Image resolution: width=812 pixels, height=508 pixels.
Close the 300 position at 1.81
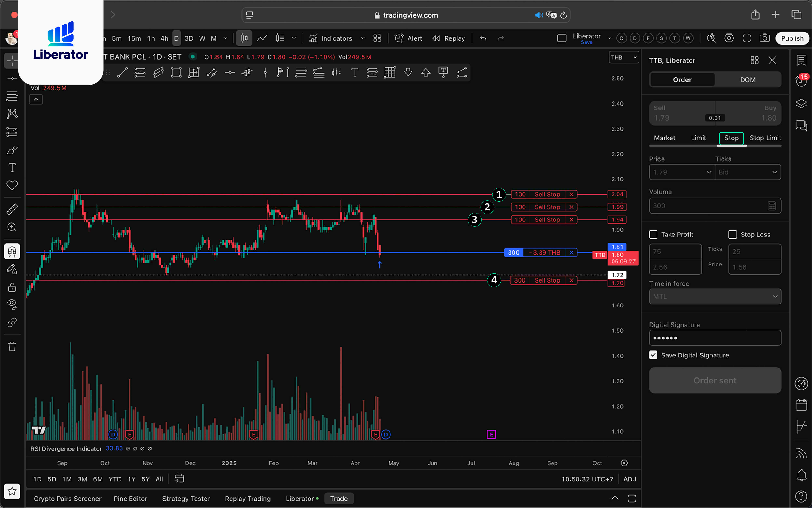pos(571,253)
